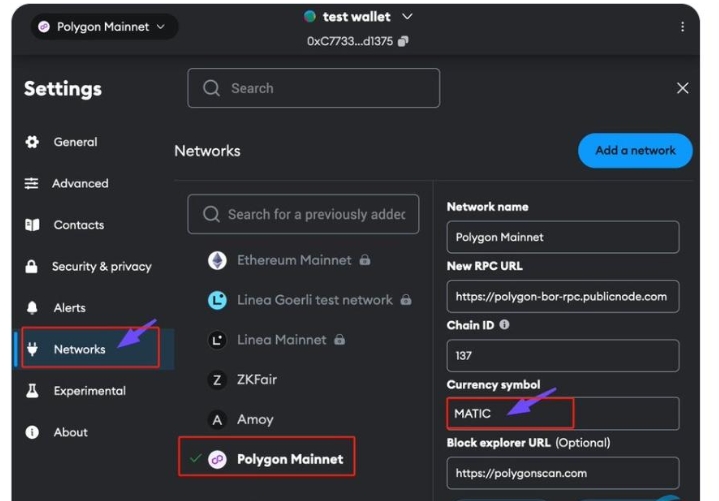The width and height of the screenshot is (719, 501).
Task: Click the Currency symbol field
Action: 562,413
